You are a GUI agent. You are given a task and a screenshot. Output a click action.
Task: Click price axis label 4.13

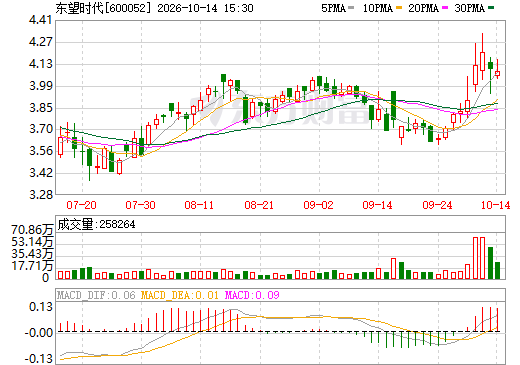[x=41, y=64]
